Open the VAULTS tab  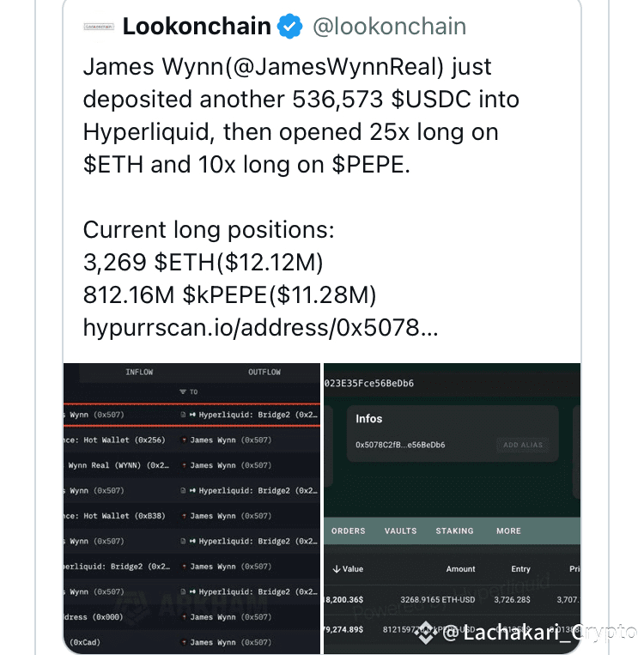[400, 531]
